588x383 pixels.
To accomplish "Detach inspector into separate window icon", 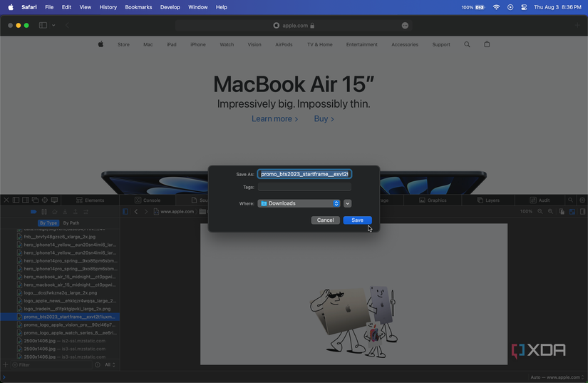I will [x=35, y=200].
